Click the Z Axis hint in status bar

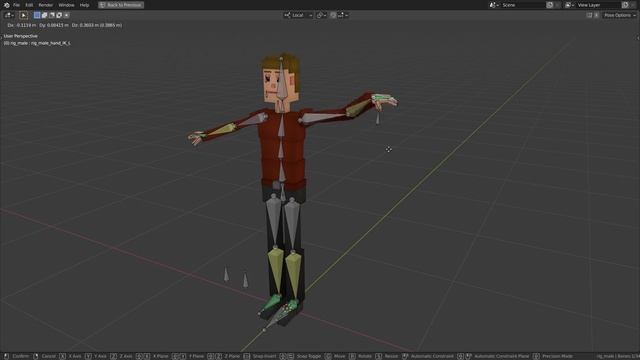(x=126, y=356)
